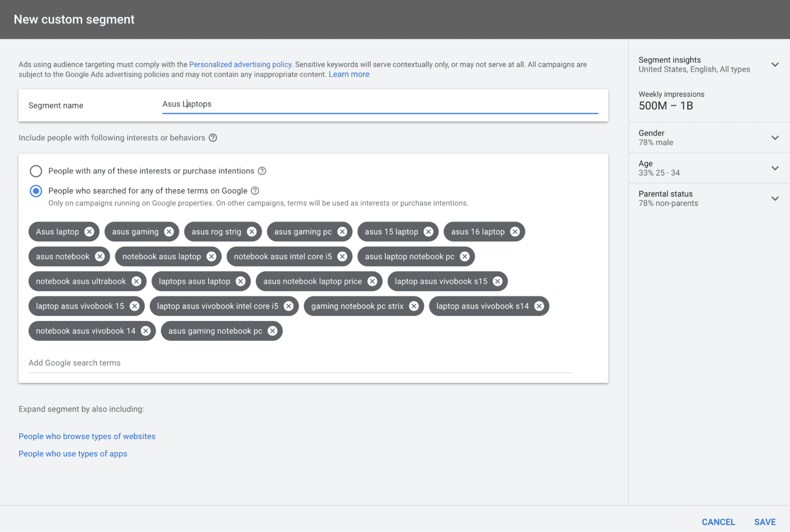790x532 pixels.
Task: Expand the Age insights section
Action: click(x=775, y=168)
